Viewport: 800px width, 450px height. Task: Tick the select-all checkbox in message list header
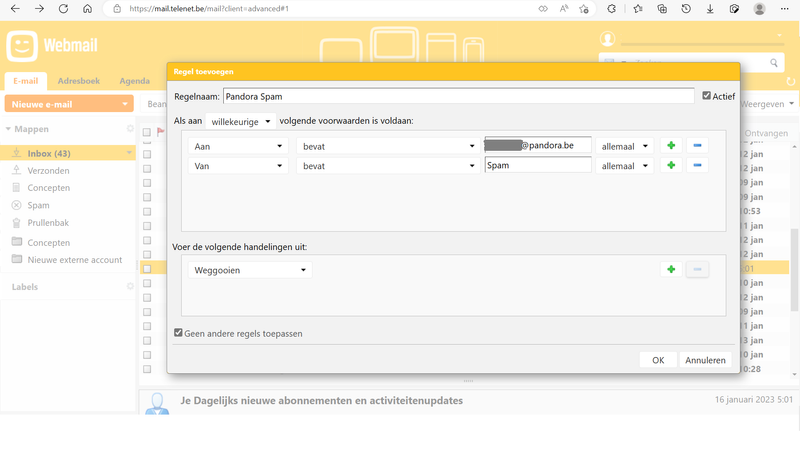tap(147, 132)
